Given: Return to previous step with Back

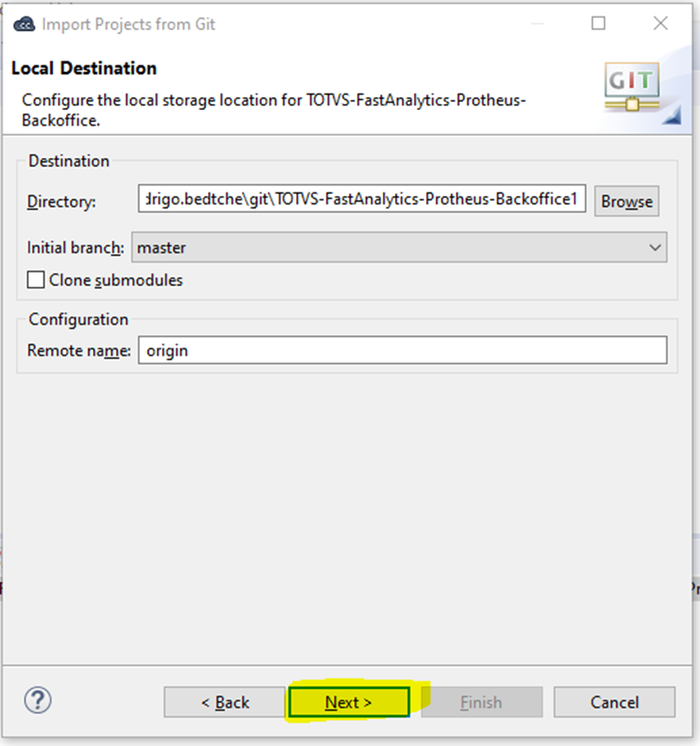Looking at the screenshot, I should [x=224, y=702].
